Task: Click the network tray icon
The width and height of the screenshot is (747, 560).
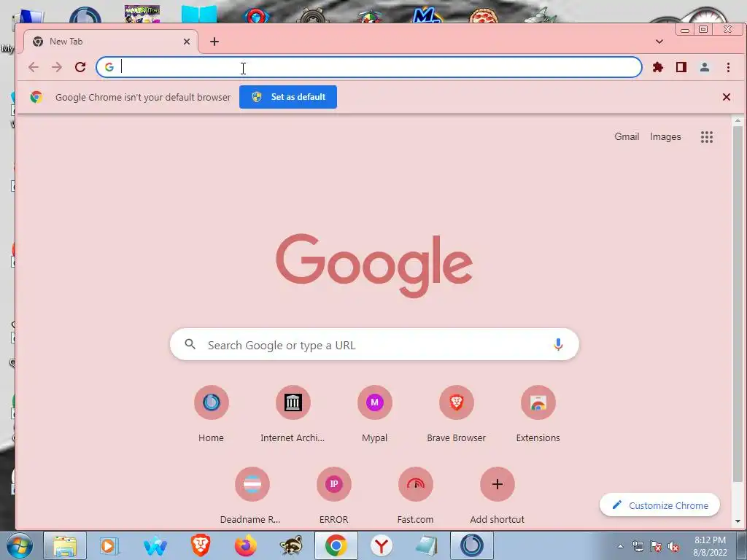Action: [638, 547]
